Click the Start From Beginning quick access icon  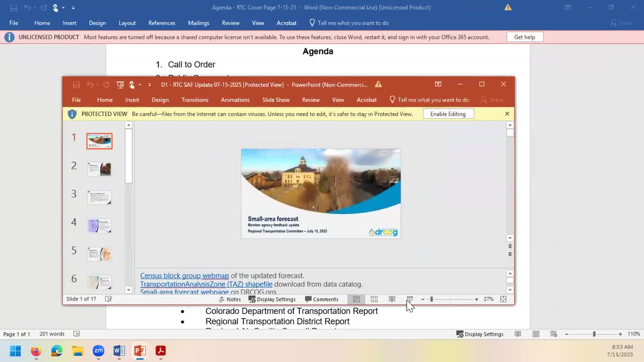(120, 84)
